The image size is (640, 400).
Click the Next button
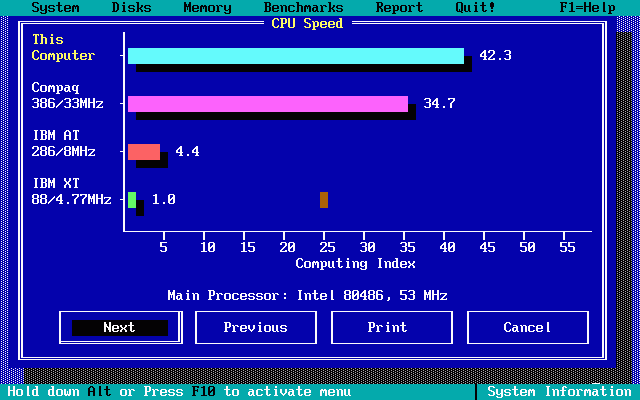tap(120, 327)
